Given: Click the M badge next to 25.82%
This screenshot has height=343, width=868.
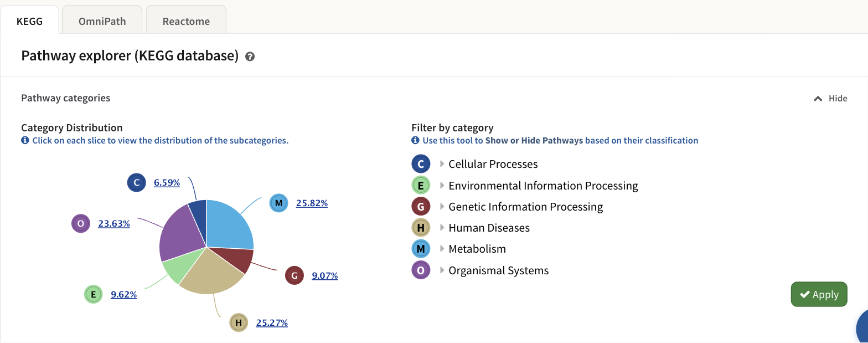Looking at the screenshot, I should [x=278, y=203].
